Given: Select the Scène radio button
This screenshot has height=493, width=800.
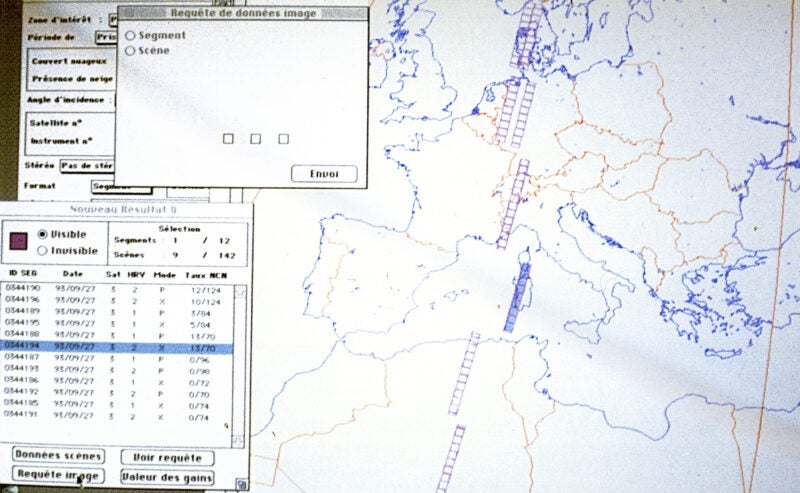Looking at the screenshot, I should coord(130,51).
